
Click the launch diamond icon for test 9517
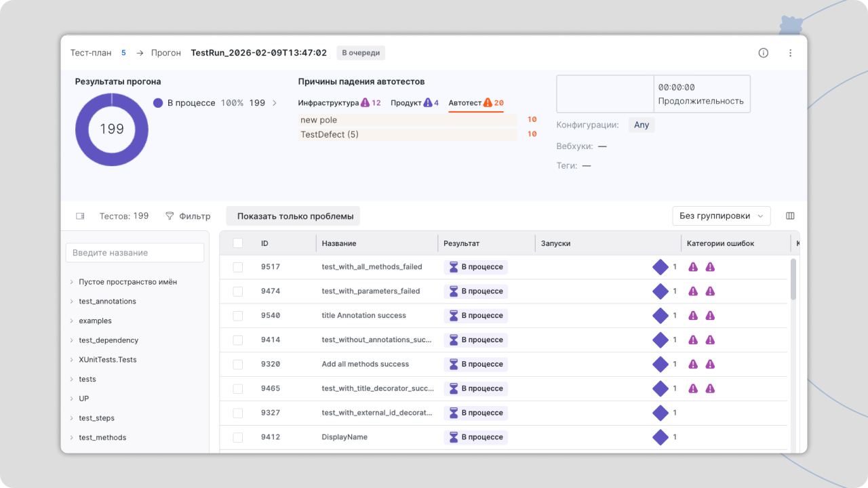point(660,267)
